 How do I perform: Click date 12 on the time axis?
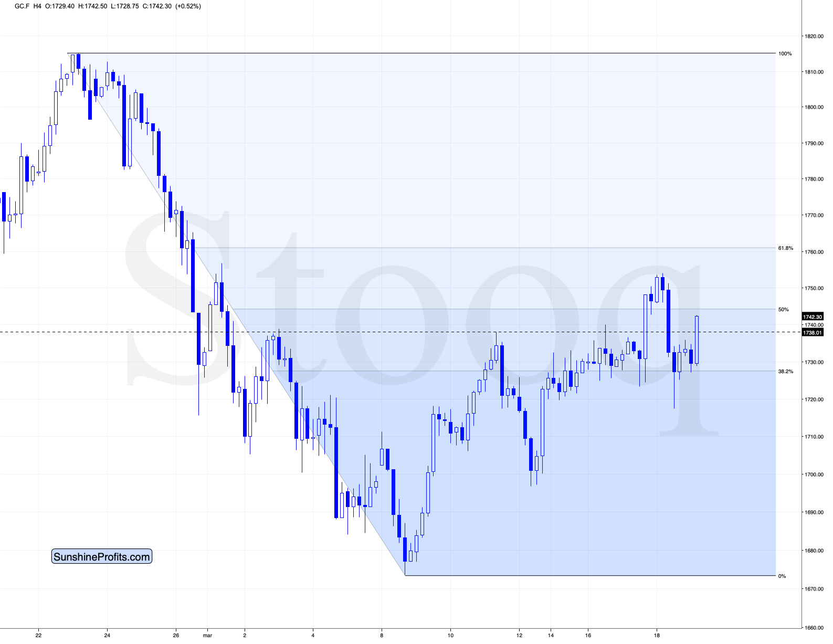coord(519,636)
